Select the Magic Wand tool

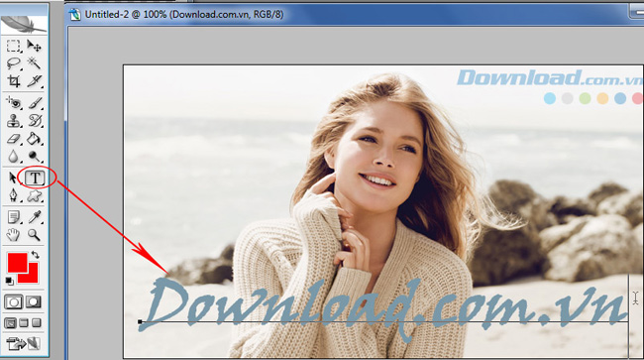(34, 63)
